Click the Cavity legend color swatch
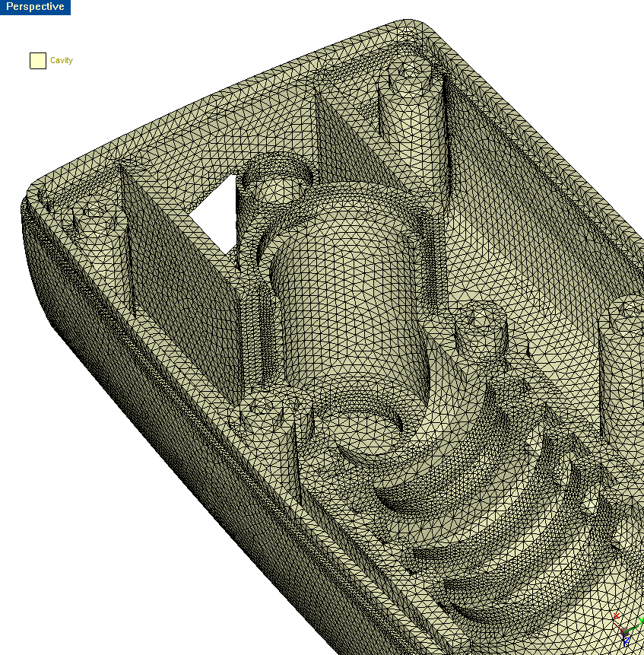Viewport: 644px width, 655px height. coord(38,61)
